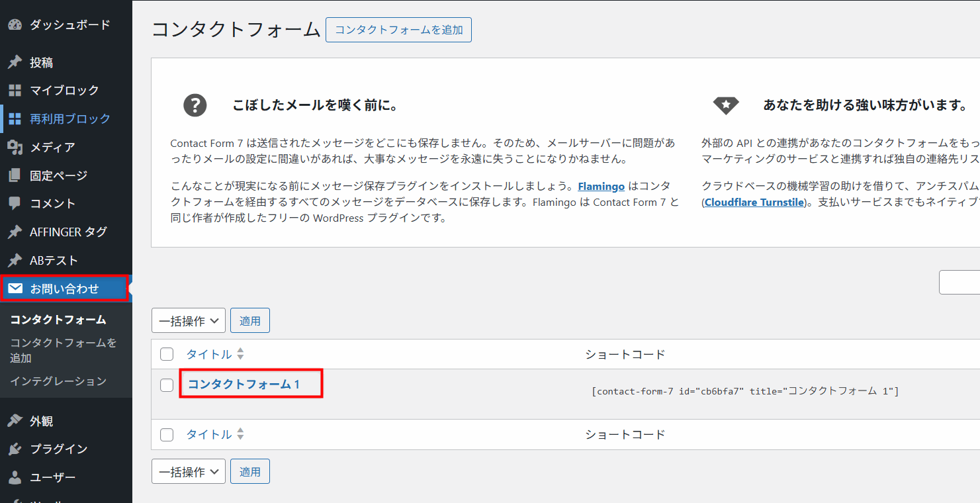Click the bottom 適用 button
The height and width of the screenshot is (503, 980).
click(250, 471)
